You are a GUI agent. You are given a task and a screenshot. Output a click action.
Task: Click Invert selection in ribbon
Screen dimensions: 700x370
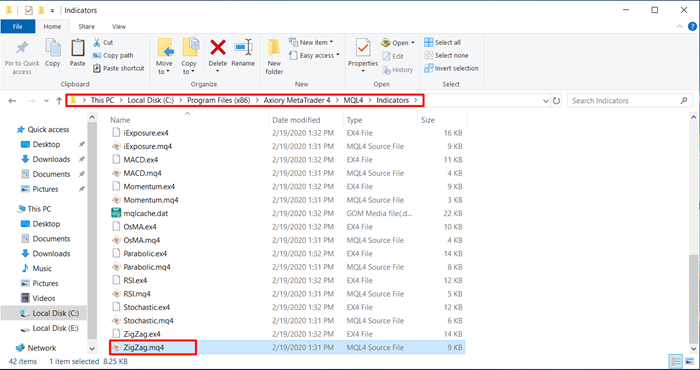click(451, 68)
